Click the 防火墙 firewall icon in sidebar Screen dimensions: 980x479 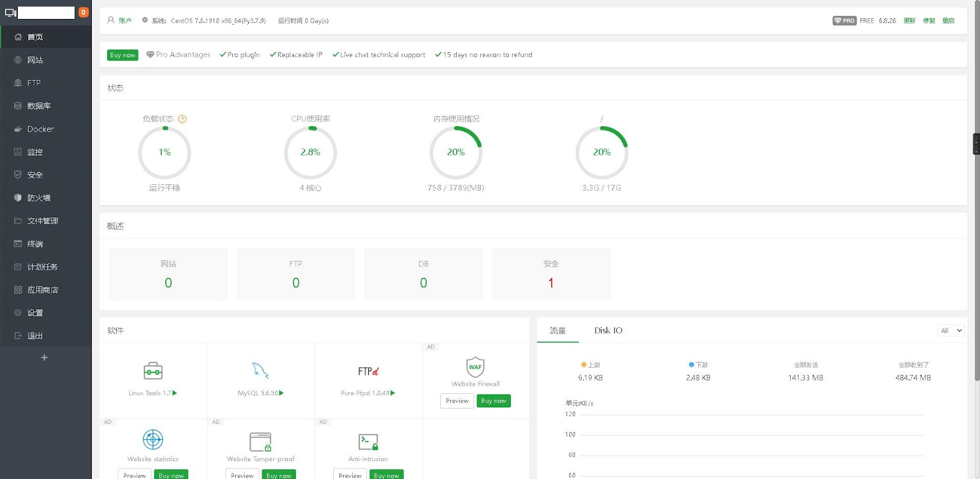point(18,198)
